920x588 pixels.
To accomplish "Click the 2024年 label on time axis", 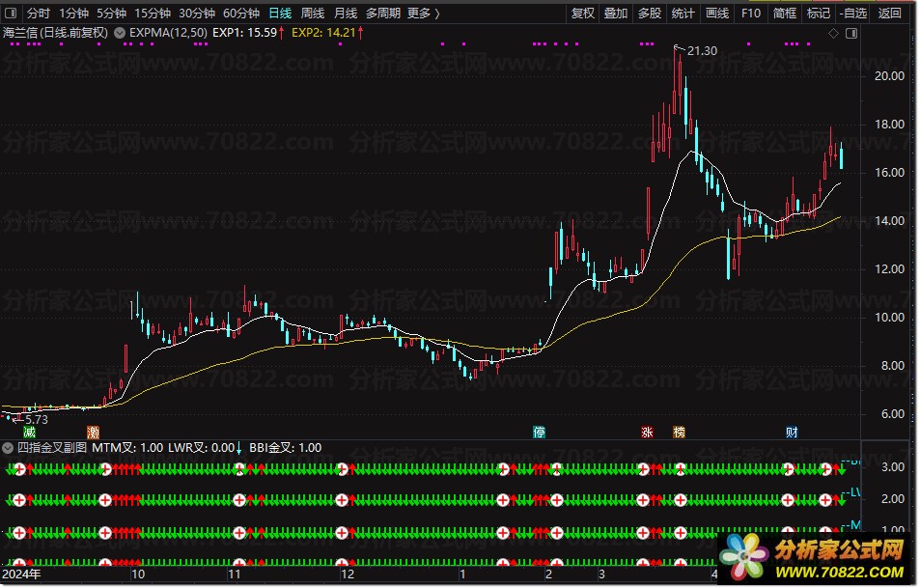I will click(x=21, y=574).
